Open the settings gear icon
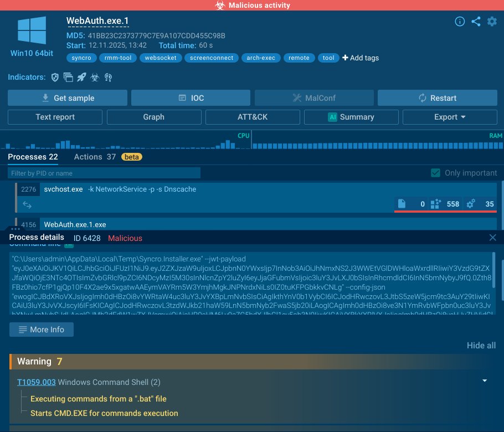504x432 pixels. (x=492, y=22)
